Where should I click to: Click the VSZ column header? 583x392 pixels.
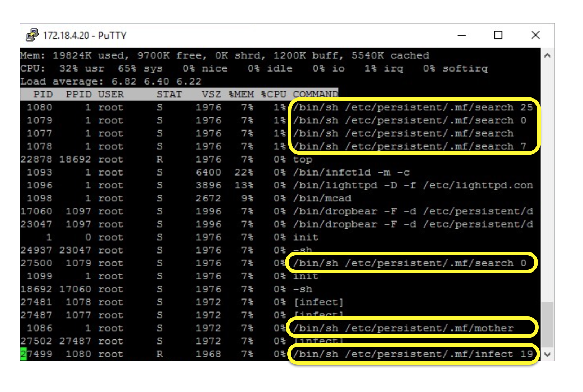coord(211,94)
